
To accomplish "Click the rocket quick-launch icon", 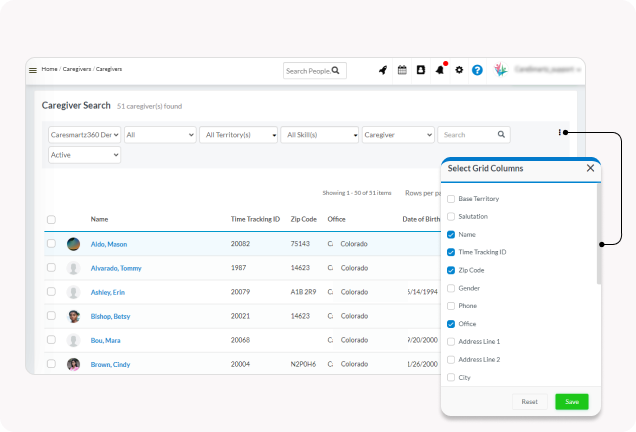I will [x=382, y=70].
